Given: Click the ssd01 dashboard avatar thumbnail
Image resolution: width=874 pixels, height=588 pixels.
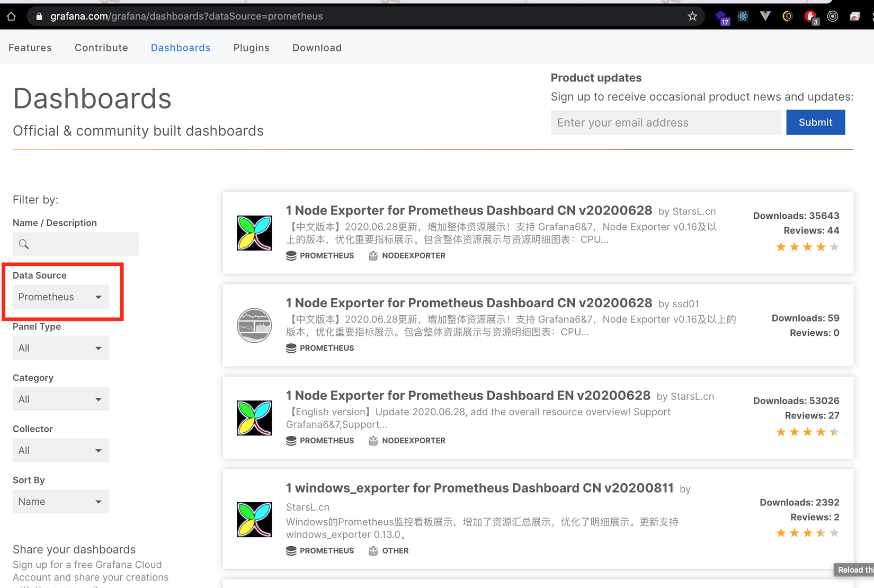Looking at the screenshot, I should click(x=254, y=325).
